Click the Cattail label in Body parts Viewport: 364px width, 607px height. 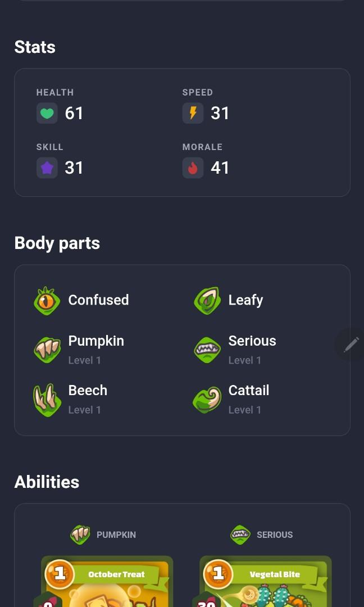(248, 391)
